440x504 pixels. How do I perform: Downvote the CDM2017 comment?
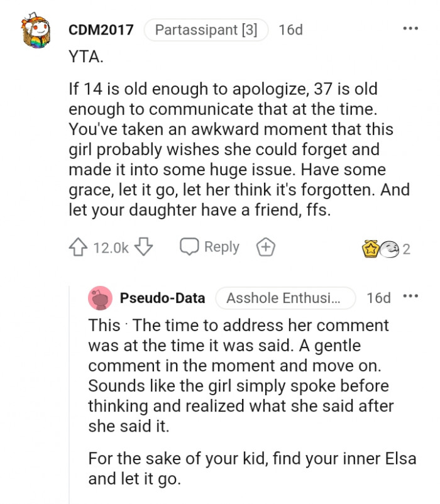click(x=145, y=248)
